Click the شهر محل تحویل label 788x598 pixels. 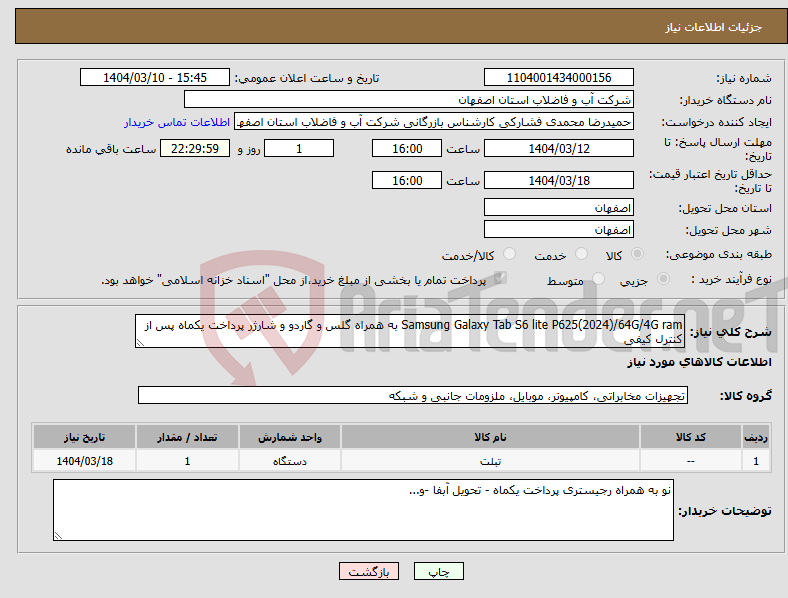tap(729, 230)
